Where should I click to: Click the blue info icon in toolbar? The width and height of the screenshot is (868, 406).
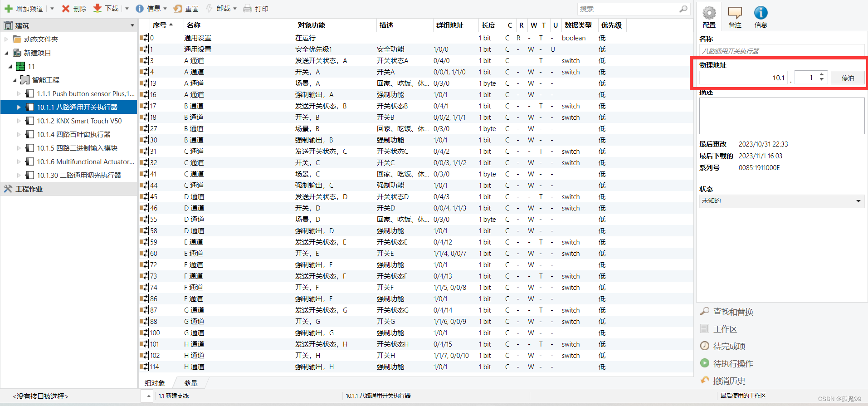tap(140, 9)
